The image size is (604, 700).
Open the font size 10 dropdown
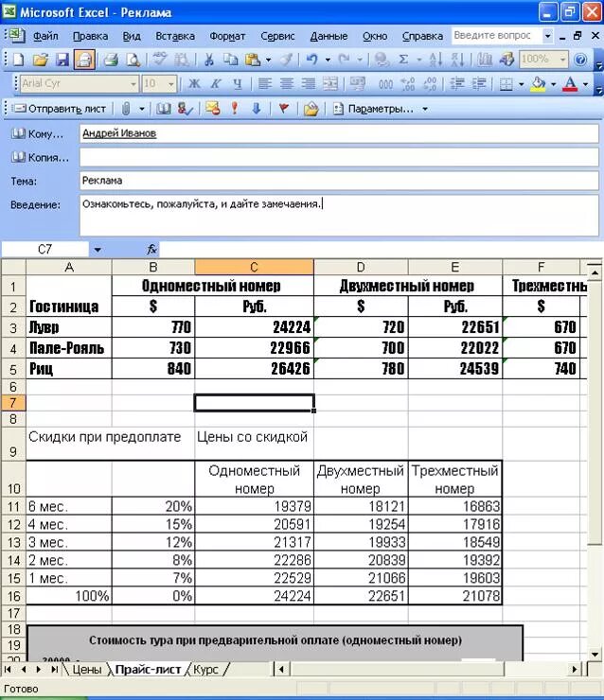tap(171, 84)
